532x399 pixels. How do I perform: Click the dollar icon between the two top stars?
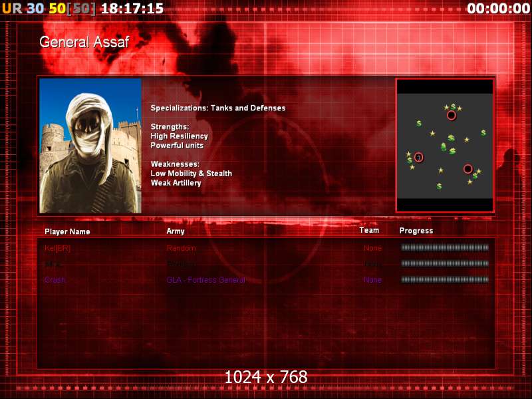click(453, 107)
